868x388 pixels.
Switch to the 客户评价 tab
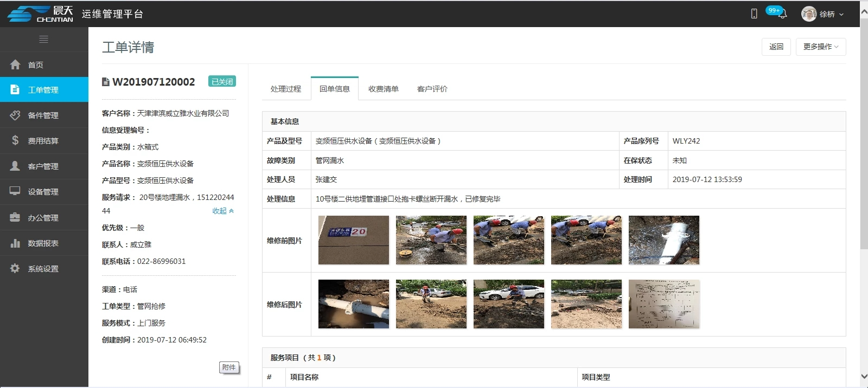(x=432, y=89)
